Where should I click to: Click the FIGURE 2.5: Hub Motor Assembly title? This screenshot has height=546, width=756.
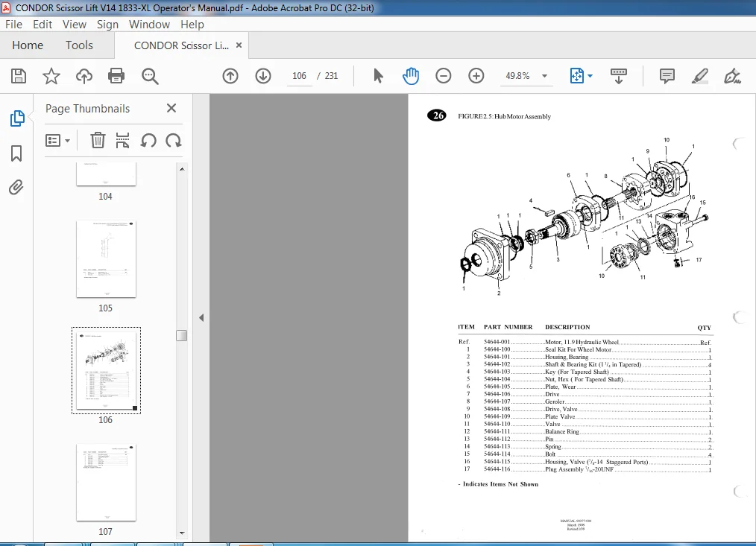(x=504, y=116)
